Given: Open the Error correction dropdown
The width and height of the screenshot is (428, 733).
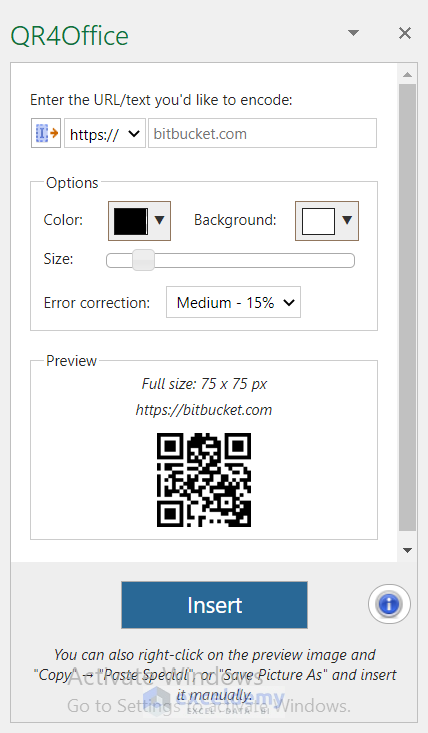Looking at the screenshot, I should pos(233,302).
